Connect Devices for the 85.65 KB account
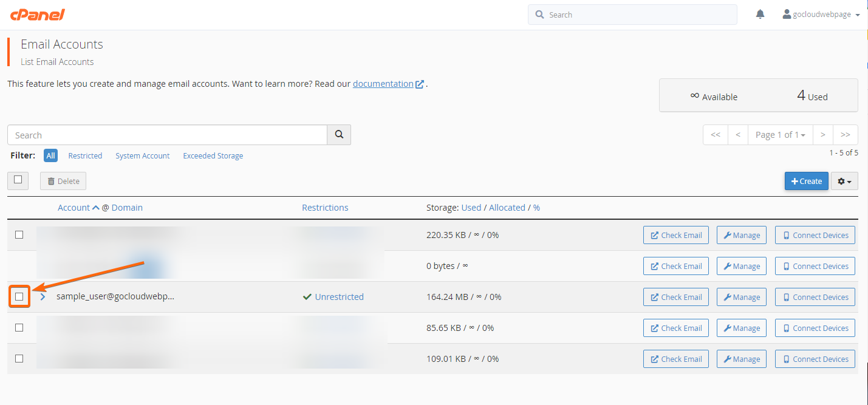 (815, 328)
